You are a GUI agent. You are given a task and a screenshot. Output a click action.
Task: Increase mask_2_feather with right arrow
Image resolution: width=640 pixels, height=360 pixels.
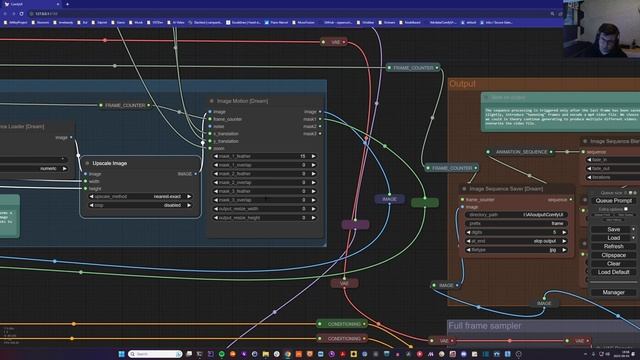(x=313, y=174)
